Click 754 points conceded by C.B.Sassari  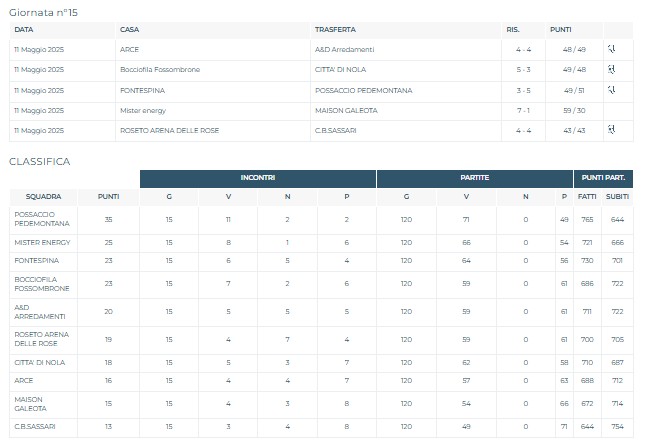click(617, 426)
